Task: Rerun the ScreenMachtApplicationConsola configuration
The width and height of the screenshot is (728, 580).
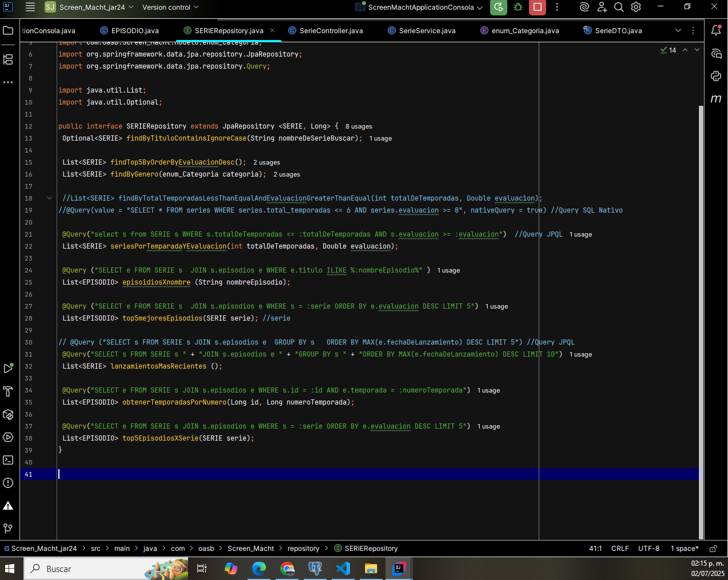Action: click(499, 7)
